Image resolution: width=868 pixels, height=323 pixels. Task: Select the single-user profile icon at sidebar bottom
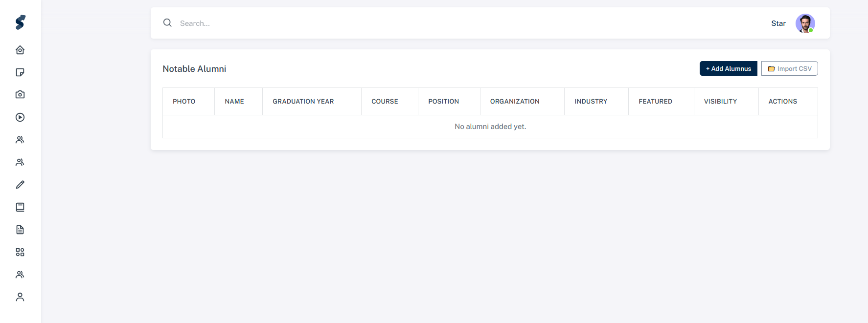click(20, 297)
